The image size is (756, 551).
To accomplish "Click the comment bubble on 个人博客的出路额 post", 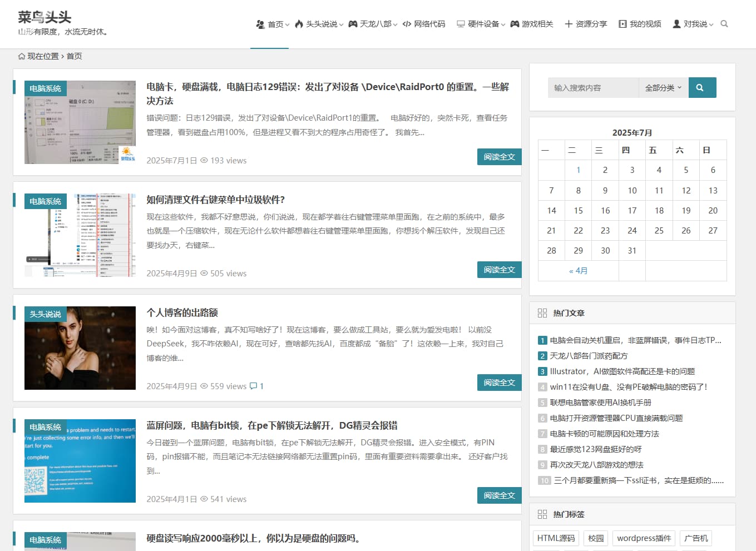I will 254,386.
